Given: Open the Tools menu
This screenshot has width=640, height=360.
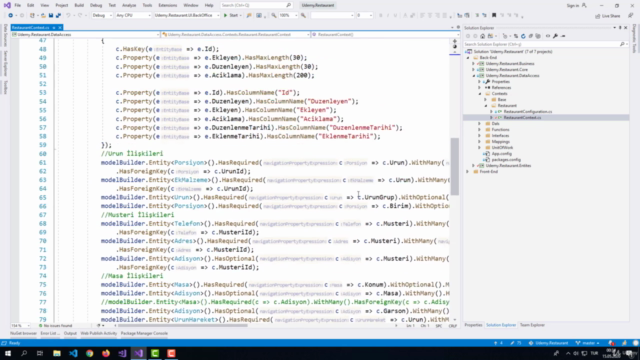Looking at the screenshot, I should (147, 5).
